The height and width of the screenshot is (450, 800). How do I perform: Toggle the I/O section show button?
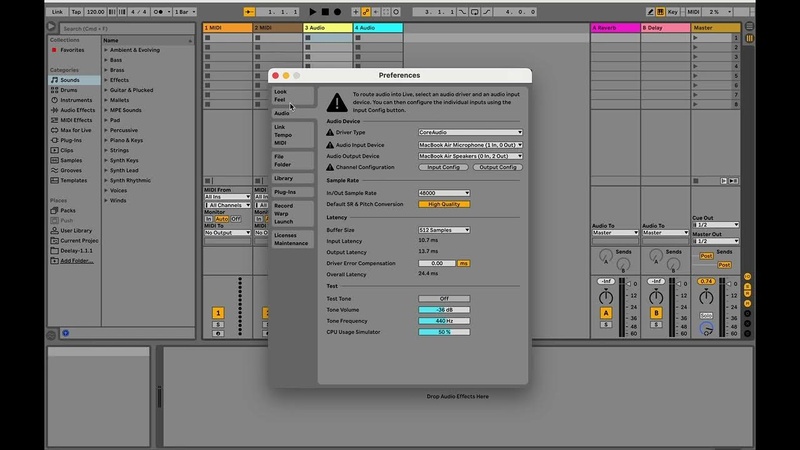[747, 277]
